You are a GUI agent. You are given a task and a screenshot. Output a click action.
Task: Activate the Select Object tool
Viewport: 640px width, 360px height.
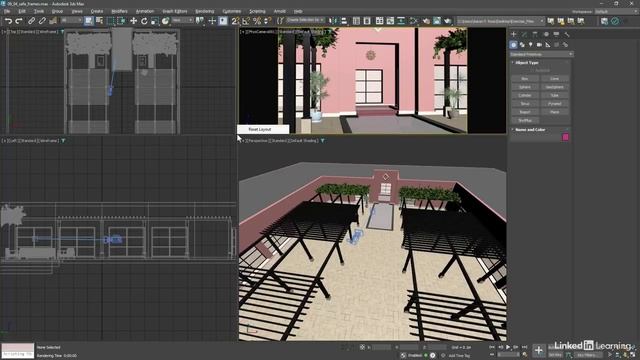point(88,21)
